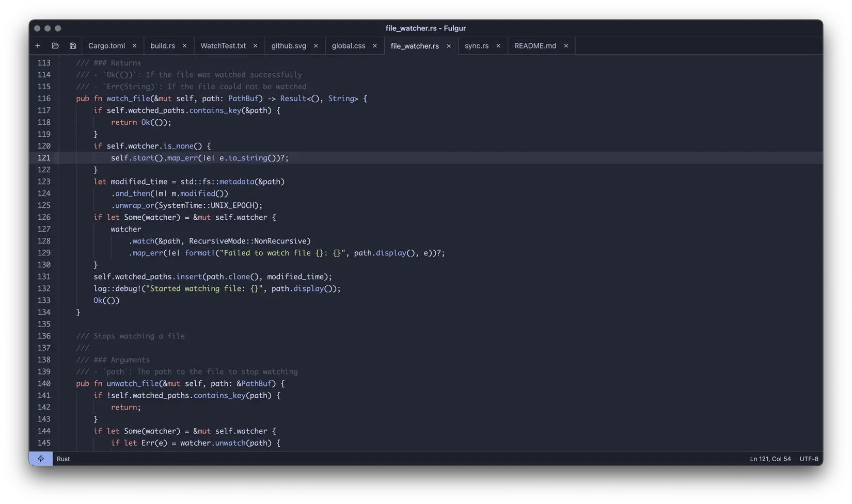Click the UTF-8 encoding indicator

coord(809,458)
